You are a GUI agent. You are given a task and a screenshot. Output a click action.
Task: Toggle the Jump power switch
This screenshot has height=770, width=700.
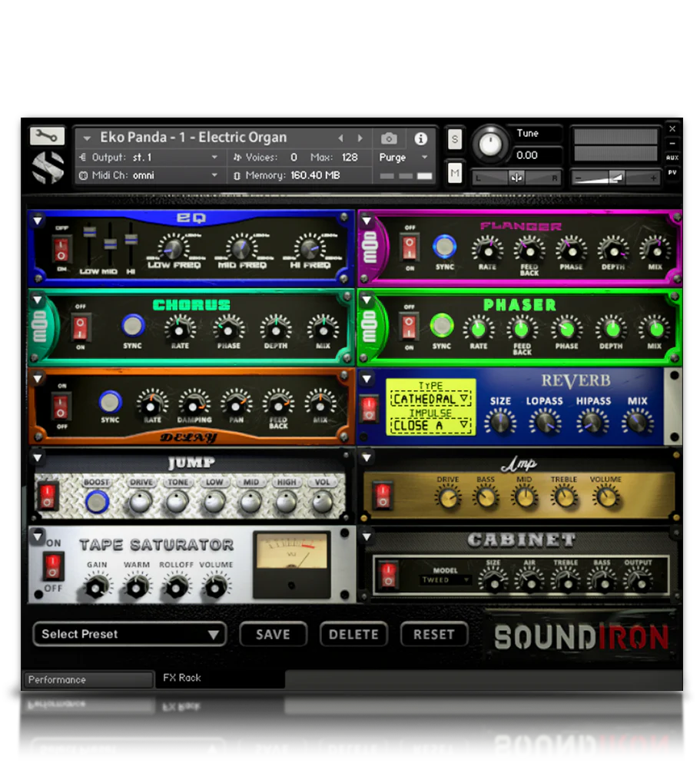pyautogui.click(x=48, y=496)
